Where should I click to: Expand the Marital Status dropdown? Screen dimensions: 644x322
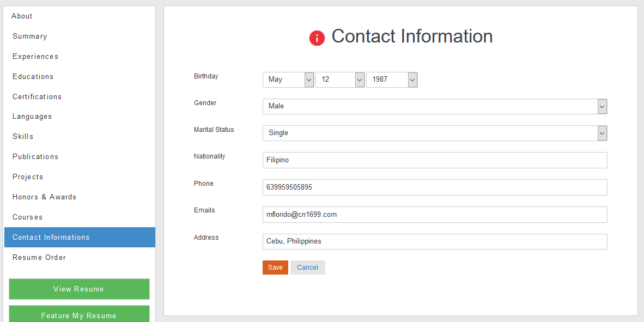(434, 133)
